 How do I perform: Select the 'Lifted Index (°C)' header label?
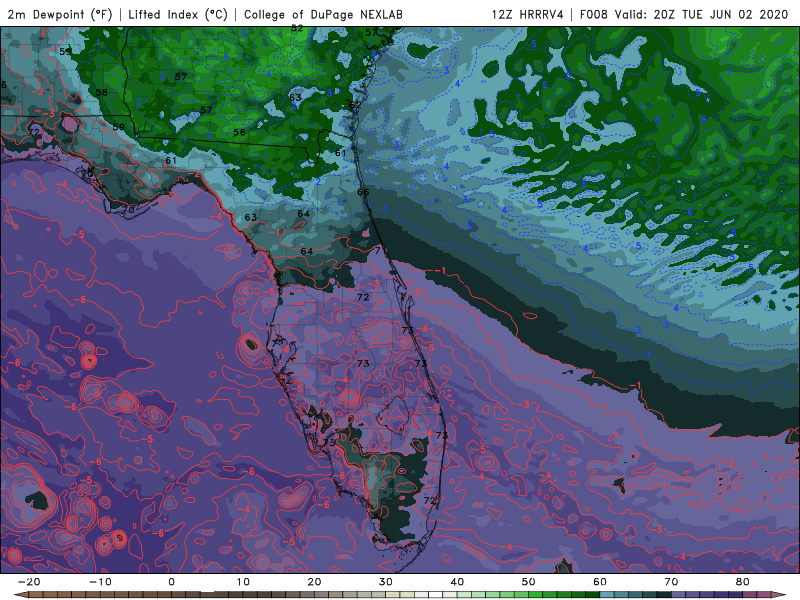click(x=178, y=14)
